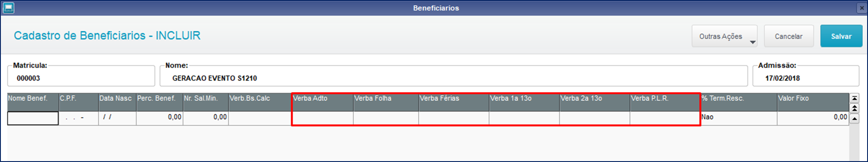Image resolution: width=868 pixels, height=162 pixels.
Task: Click the Valor Fixo value cell
Action: (813, 118)
